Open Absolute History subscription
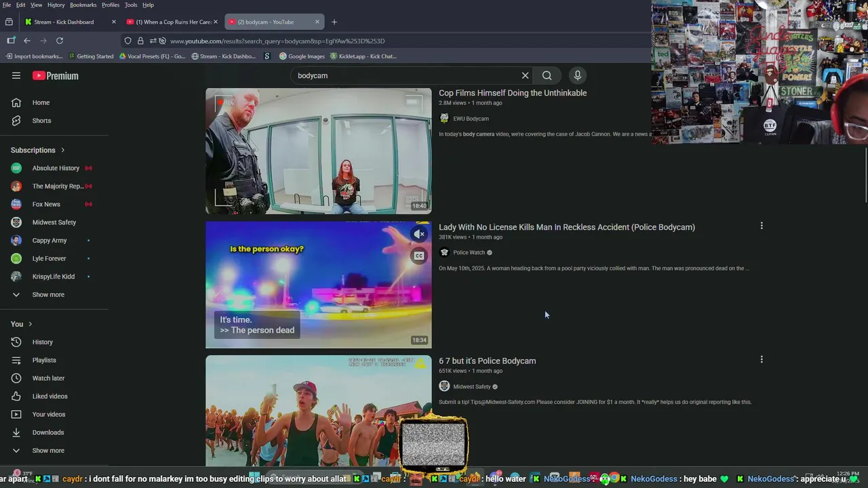This screenshot has height=488, width=868. (54, 168)
